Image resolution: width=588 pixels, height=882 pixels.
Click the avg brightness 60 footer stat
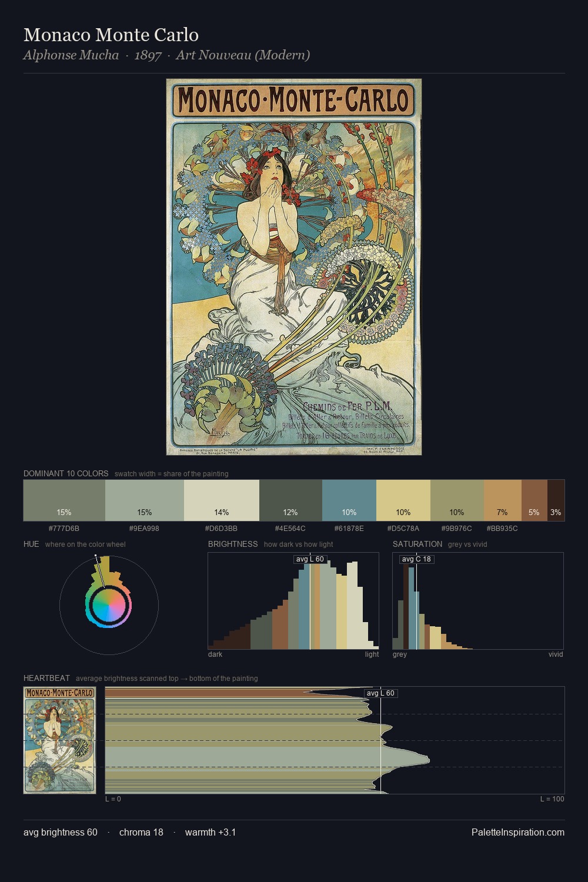61,833
